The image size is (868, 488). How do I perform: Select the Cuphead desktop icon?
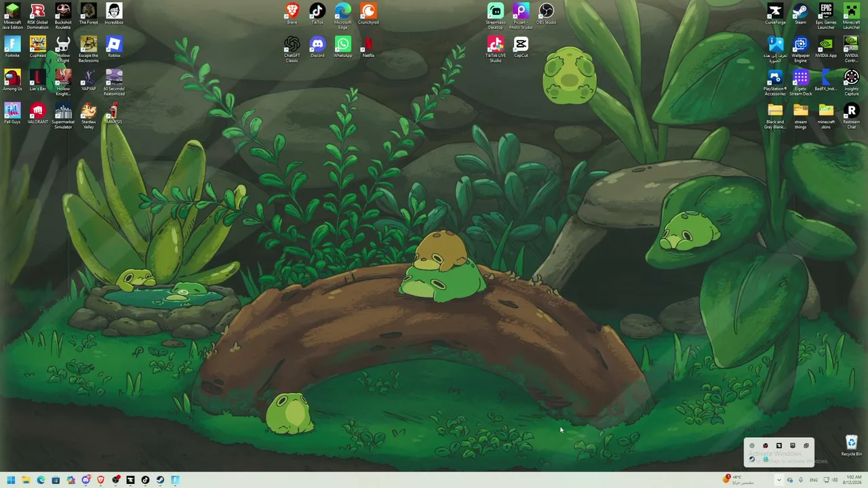(38, 47)
